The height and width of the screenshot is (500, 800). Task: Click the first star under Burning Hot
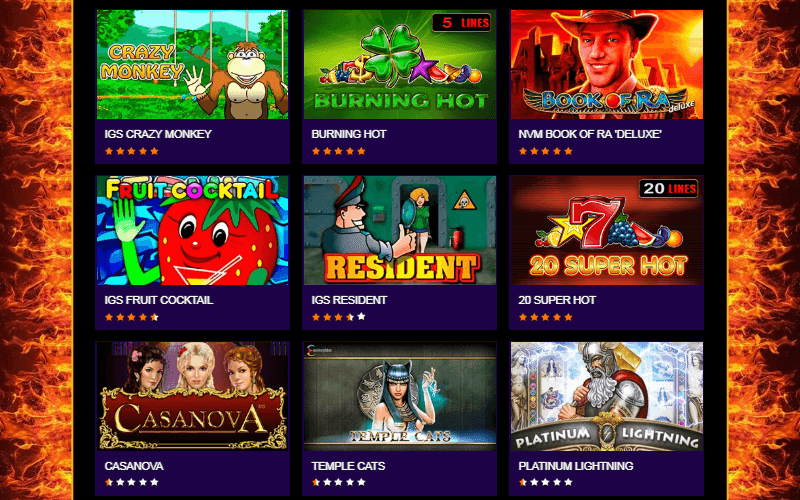tap(316, 151)
